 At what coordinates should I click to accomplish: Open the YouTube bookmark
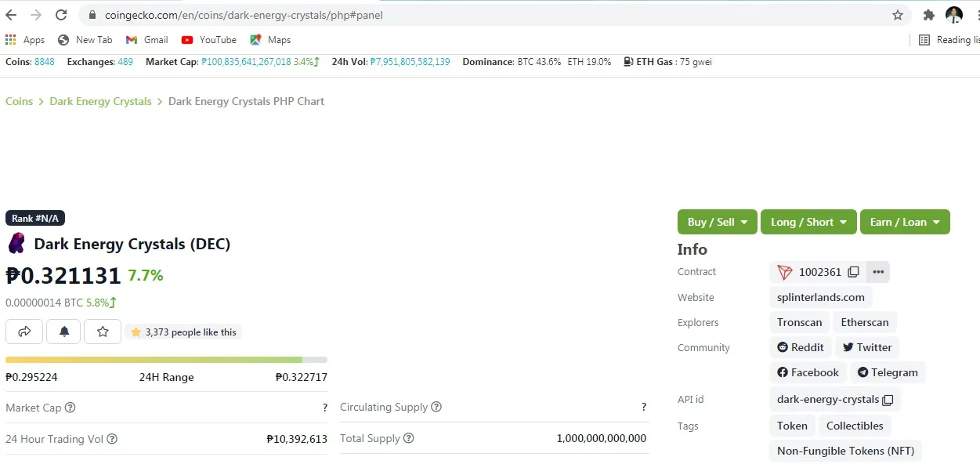tap(209, 40)
